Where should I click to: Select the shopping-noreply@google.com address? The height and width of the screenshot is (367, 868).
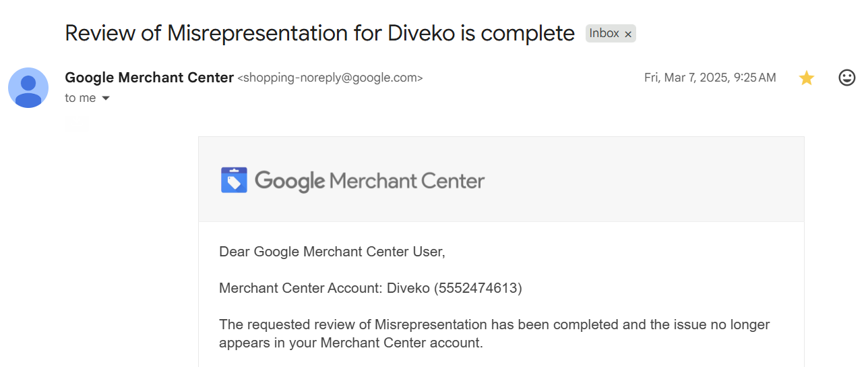tap(330, 78)
